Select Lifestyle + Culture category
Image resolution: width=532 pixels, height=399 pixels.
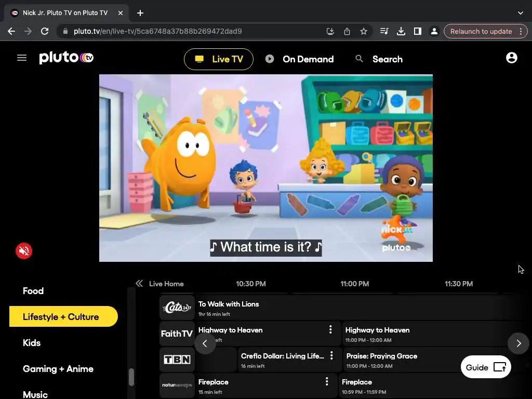pos(63,316)
